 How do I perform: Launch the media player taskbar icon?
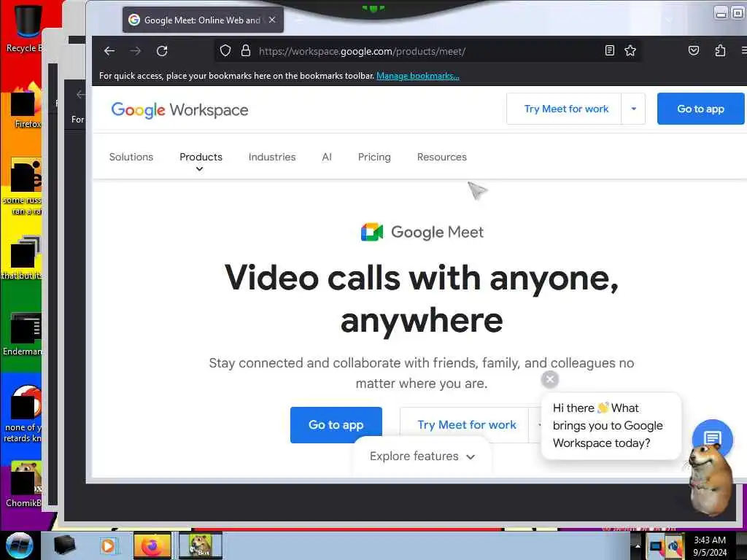pos(108,545)
